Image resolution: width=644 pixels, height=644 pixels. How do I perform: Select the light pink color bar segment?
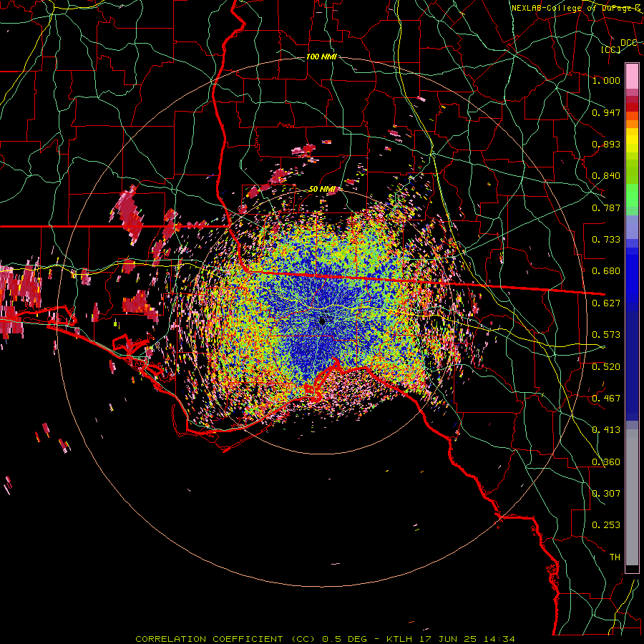tap(632, 77)
